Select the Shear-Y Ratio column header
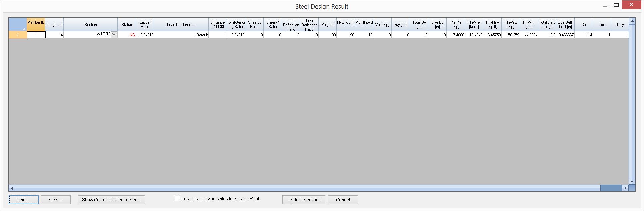Viewport: 644px width, 211px height. (273, 24)
